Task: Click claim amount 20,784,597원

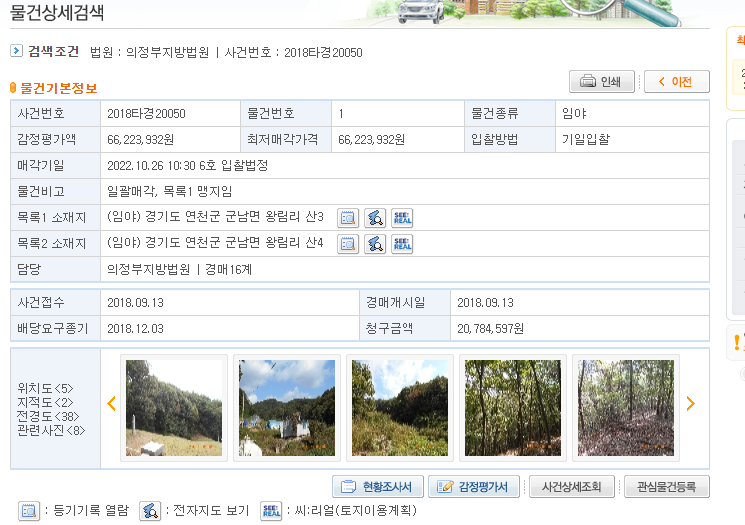Action: pyautogui.click(x=490, y=329)
